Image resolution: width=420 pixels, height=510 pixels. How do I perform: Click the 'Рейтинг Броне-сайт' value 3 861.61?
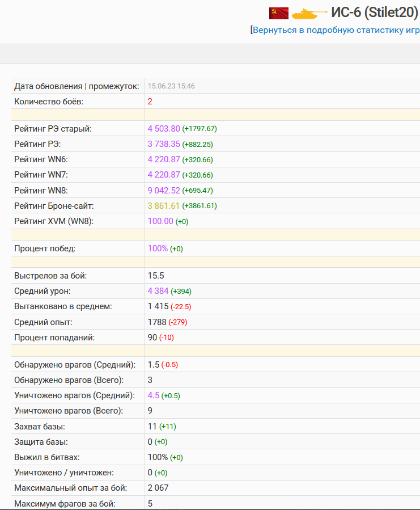[164, 205]
